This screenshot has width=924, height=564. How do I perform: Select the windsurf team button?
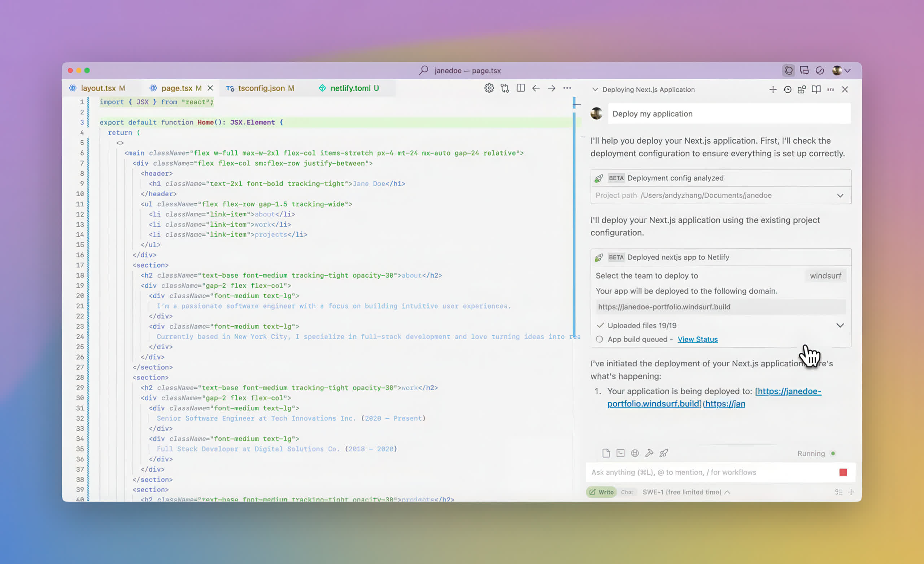(x=825, y=276)
